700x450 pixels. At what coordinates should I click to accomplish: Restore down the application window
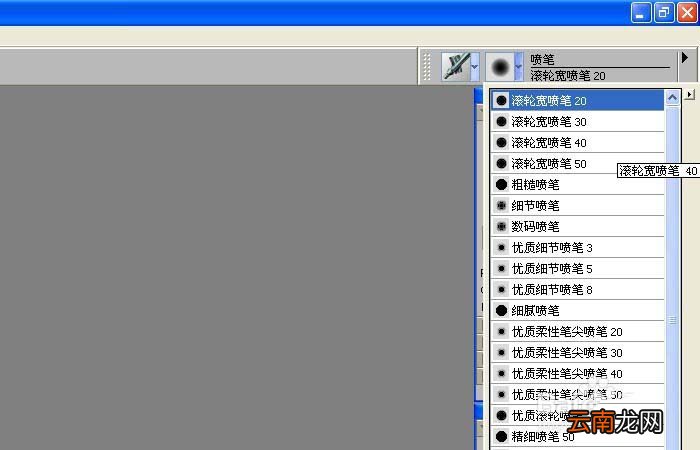[x=664, y=12]
